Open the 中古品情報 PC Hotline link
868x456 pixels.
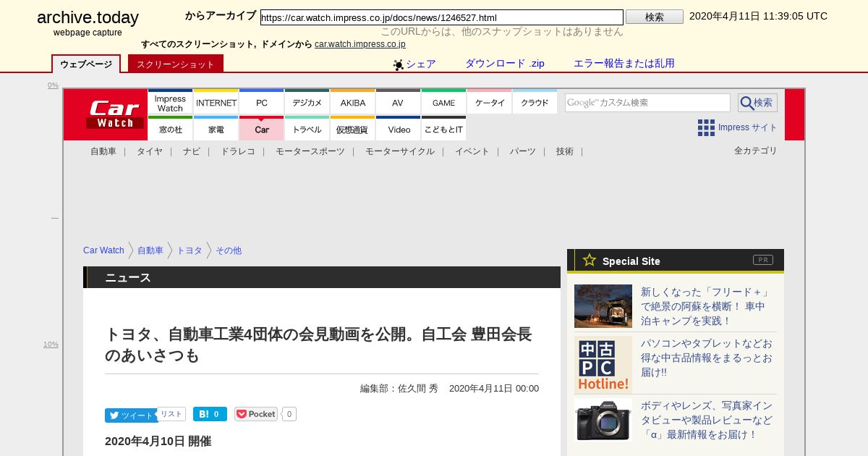coord(707,358)
